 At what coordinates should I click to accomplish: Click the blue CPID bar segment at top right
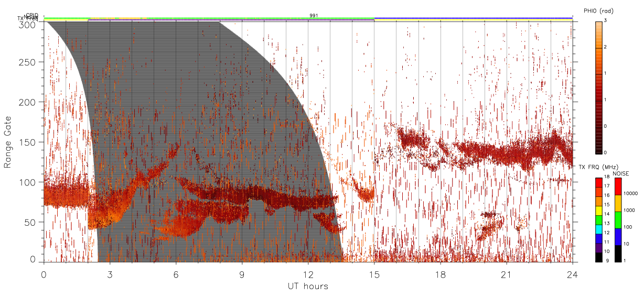473,18
